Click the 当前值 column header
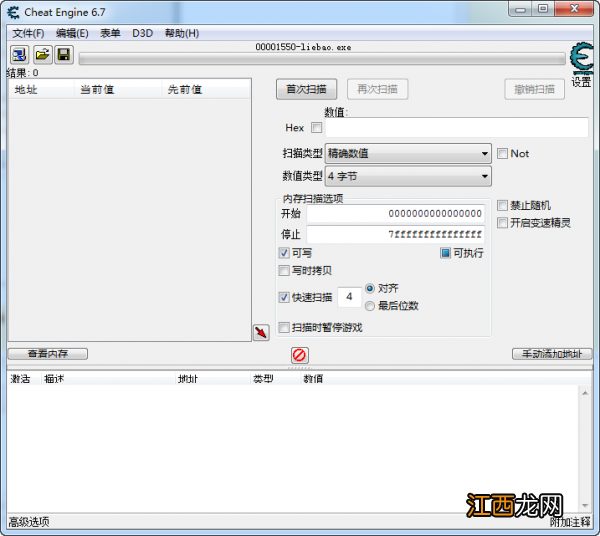Image resolution: width=600 pixels, height=536 pixels. pos(117,90)
